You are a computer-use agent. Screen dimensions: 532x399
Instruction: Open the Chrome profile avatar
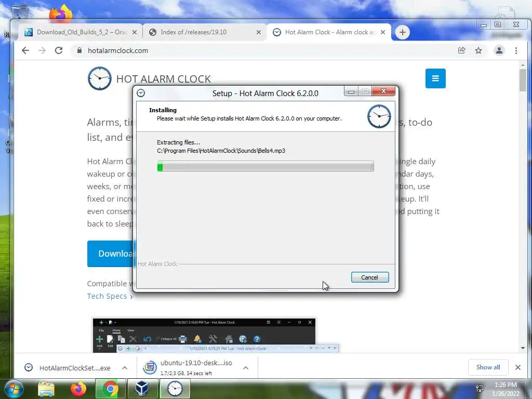(x=499, y=50)
